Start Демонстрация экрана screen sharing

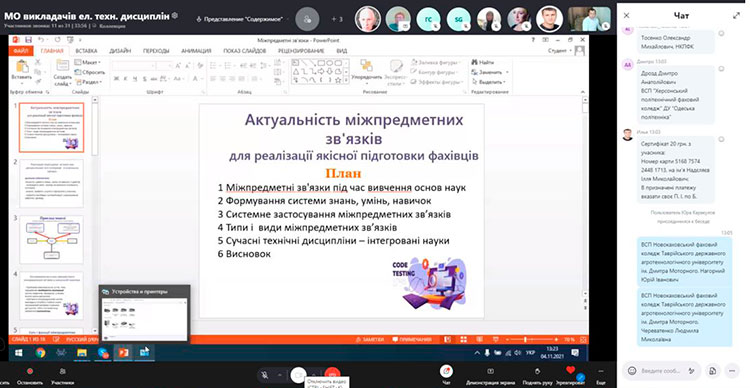point(490,376)
